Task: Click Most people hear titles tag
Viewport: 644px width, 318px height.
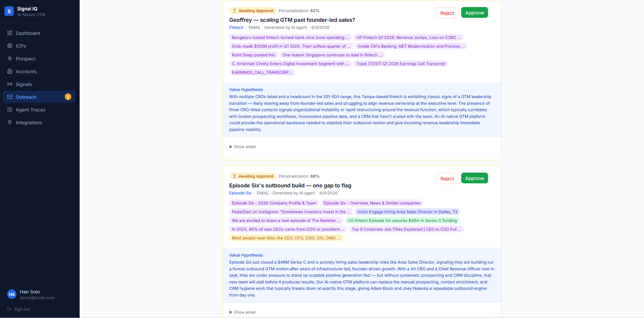Action: pos(286,238)
